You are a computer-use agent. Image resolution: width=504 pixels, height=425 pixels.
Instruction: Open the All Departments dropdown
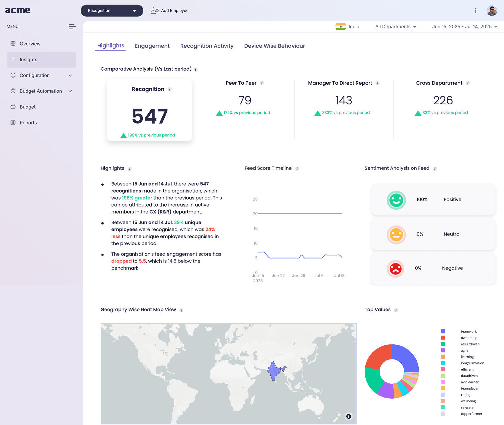pyautogui.click(x=396, y=27)
